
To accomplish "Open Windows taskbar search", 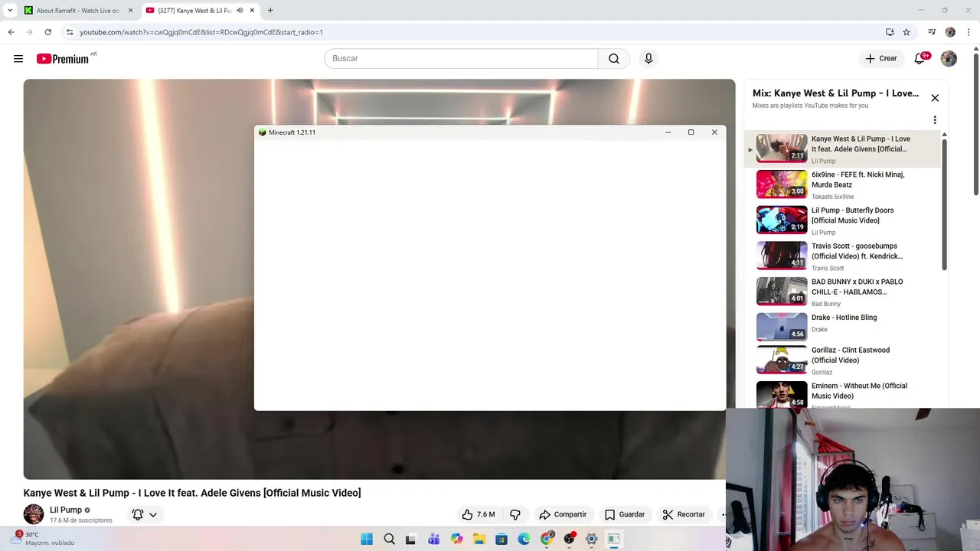I will [389, 539].
